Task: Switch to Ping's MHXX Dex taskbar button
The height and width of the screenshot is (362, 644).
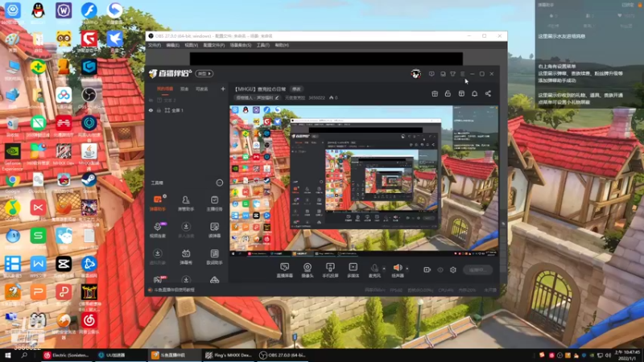Action: pyautogui.click(x=229, y=356)
